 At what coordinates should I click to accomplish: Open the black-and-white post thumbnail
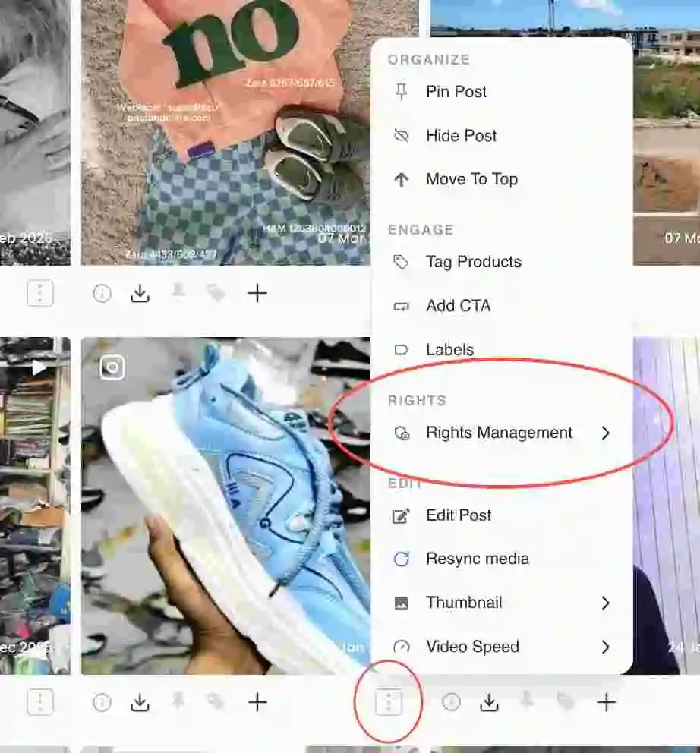tap(35, 133)
